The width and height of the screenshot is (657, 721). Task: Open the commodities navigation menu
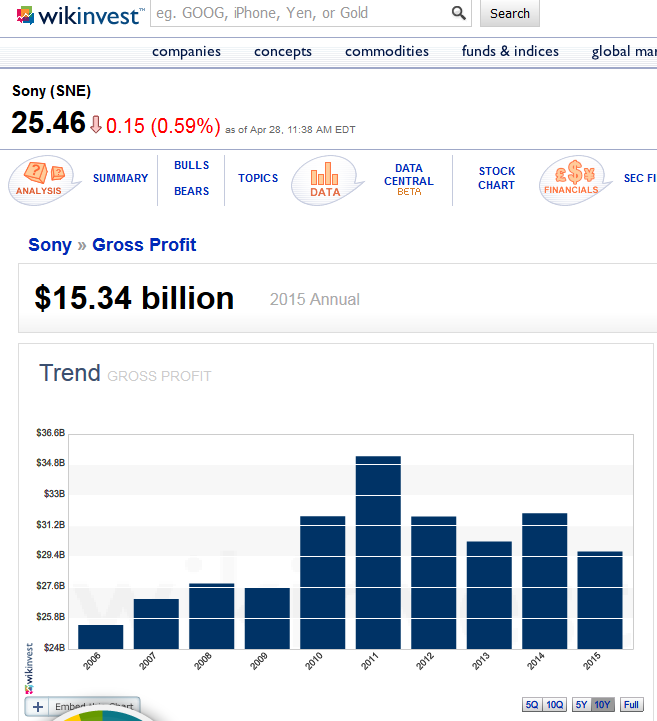[386, 51]
